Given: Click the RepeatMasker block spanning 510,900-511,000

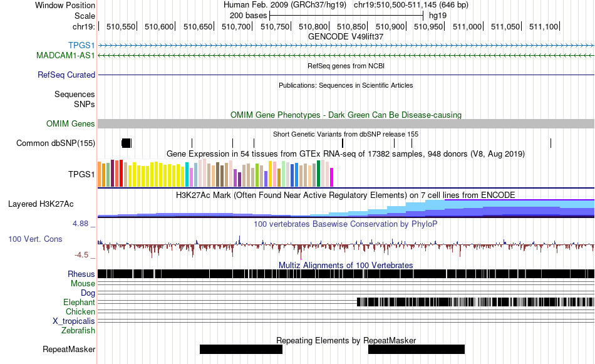Looking at the screenshot, I should [x=416, y=349].
